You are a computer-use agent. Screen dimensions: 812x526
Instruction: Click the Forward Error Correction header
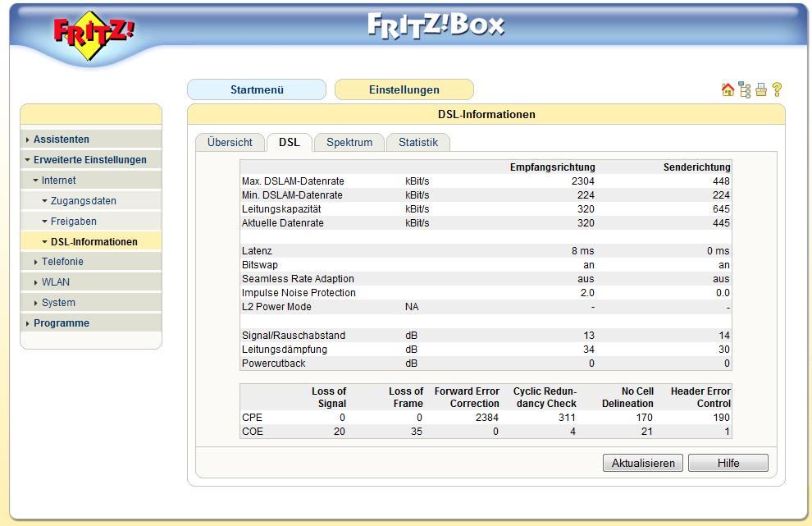468,397
